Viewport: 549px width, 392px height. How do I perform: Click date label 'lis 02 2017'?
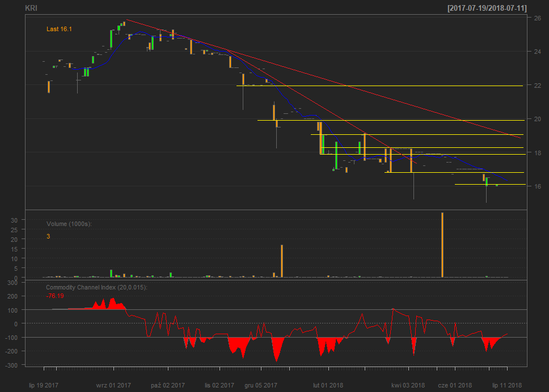(219, 385)
